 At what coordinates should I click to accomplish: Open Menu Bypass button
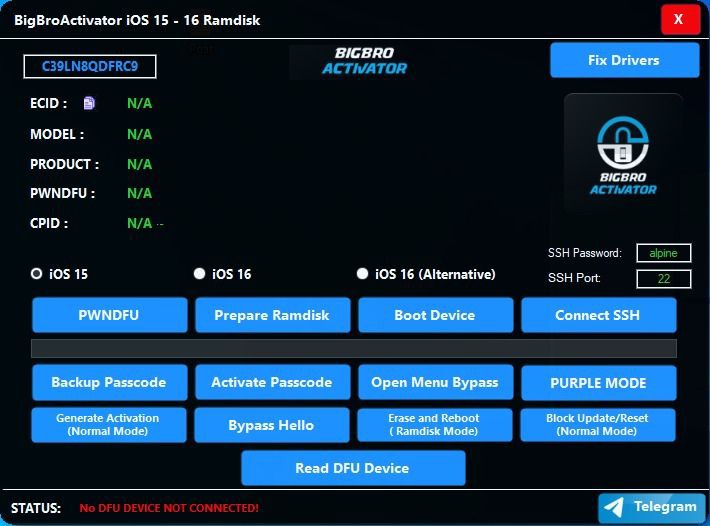(435, 382)
